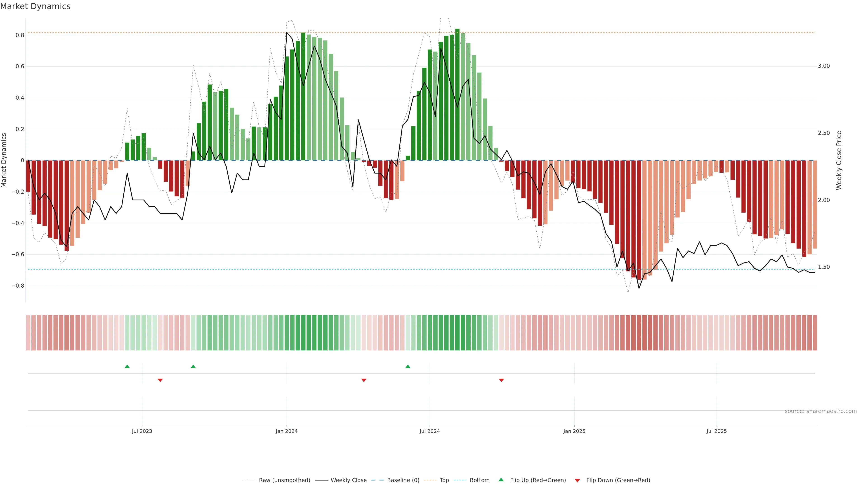868x488 pixels.
Task: Toggle the Weekly Close legend series
Action: pos(348,480)
